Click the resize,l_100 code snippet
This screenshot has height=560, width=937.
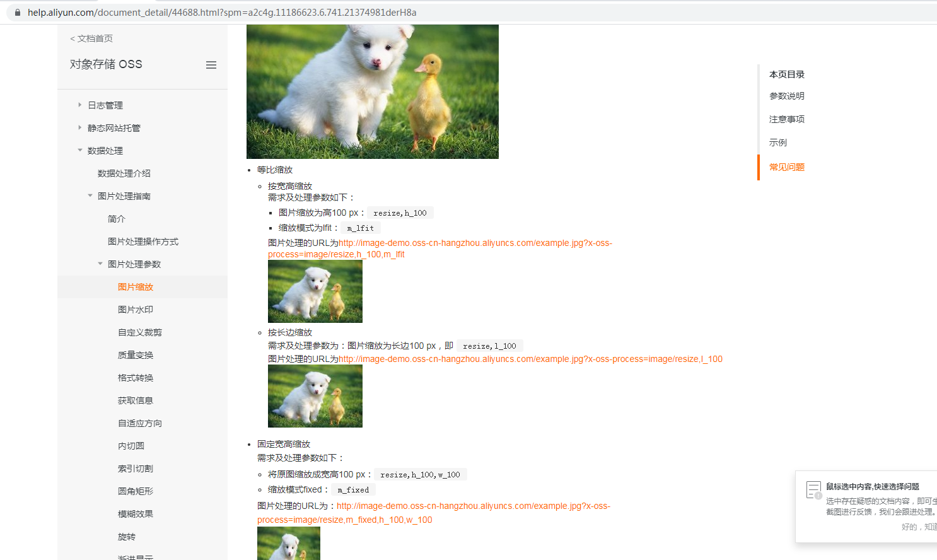pos(489,346)
